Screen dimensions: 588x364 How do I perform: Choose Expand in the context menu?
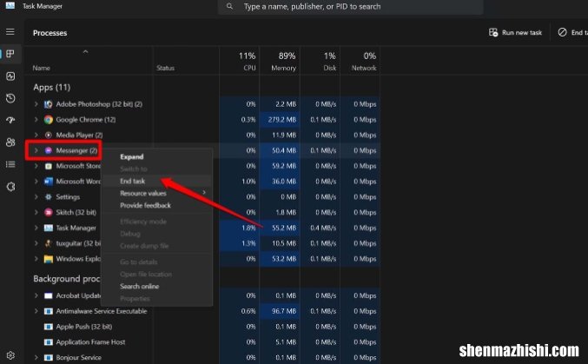tap(132, 157)
